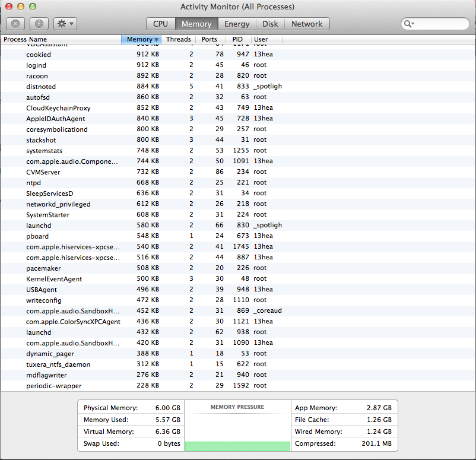The image size is (476, 460).
Task: Select the SystemStarter process row
Action: (238, 215)
